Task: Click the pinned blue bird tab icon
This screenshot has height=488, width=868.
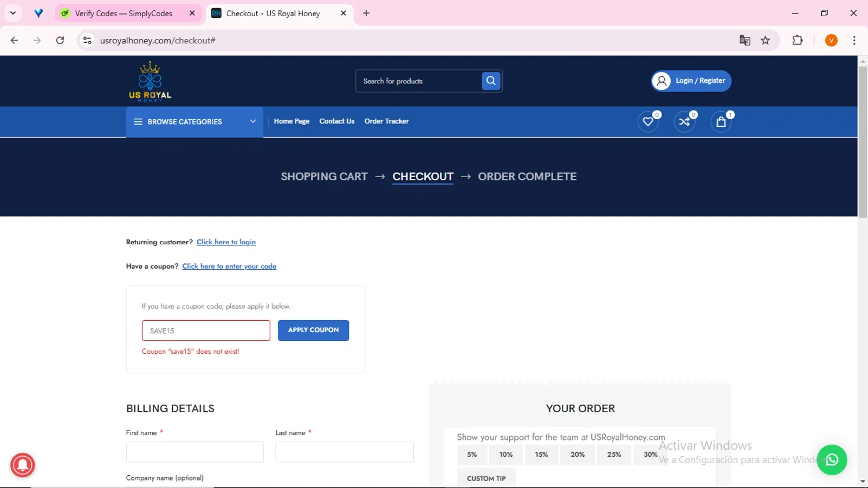Action: (39, 13)
